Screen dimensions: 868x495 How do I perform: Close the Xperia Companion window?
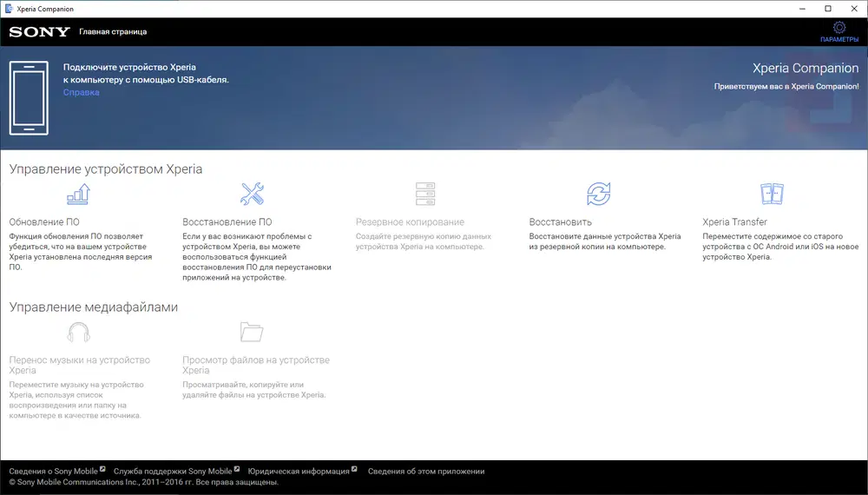854,9
